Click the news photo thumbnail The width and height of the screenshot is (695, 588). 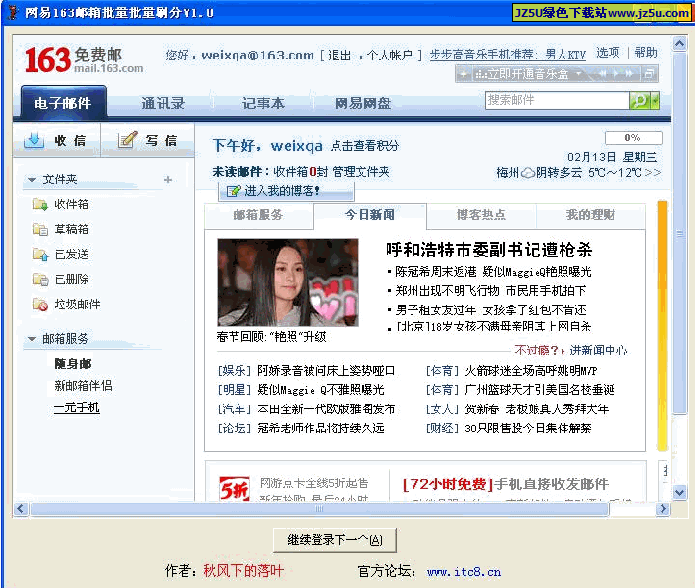(x=288, y=283)
